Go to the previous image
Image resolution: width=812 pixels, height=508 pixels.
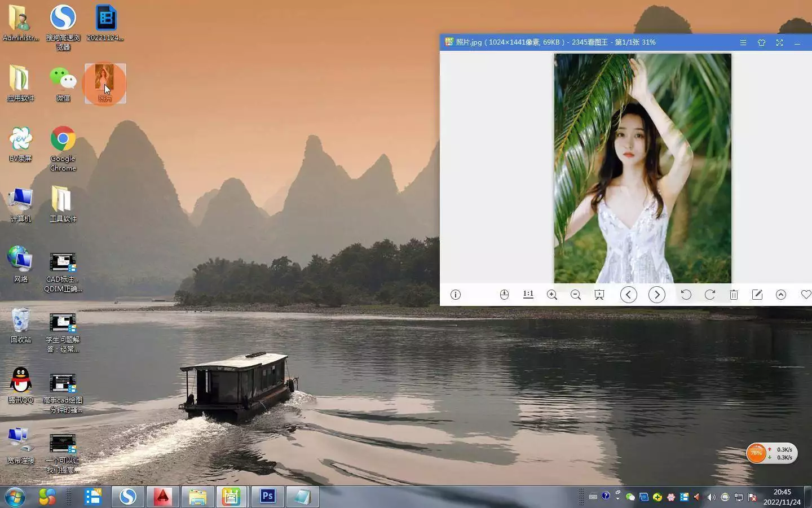tap(629, 295)
